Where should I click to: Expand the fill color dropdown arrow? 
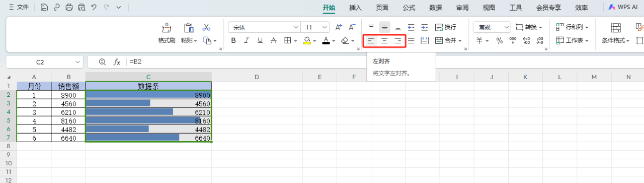point(315,40)
